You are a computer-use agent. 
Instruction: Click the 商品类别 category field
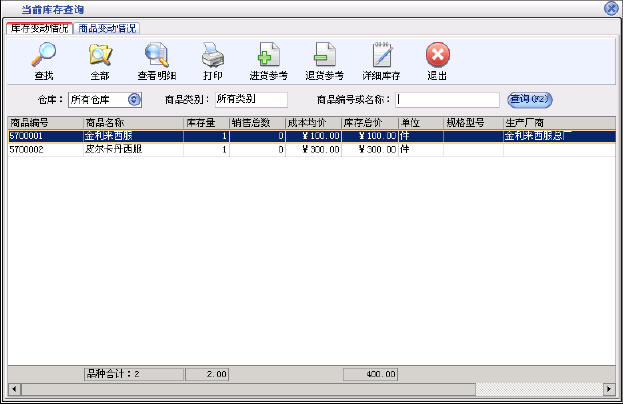click(x=250, y=99)
